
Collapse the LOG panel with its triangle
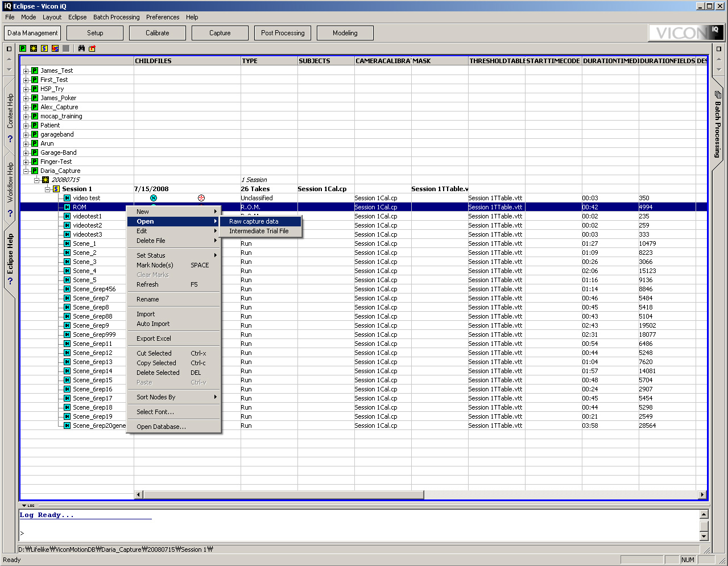pos(24,505)
